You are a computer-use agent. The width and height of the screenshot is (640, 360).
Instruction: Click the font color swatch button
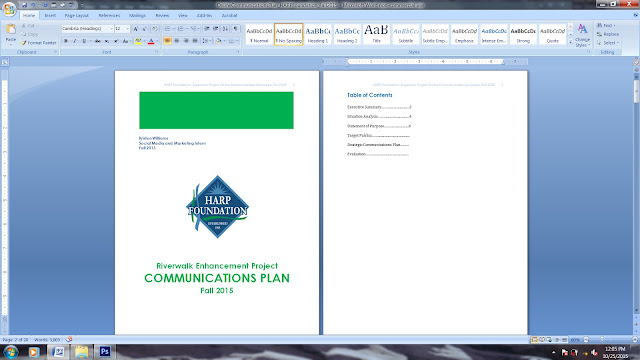[151, 41]
